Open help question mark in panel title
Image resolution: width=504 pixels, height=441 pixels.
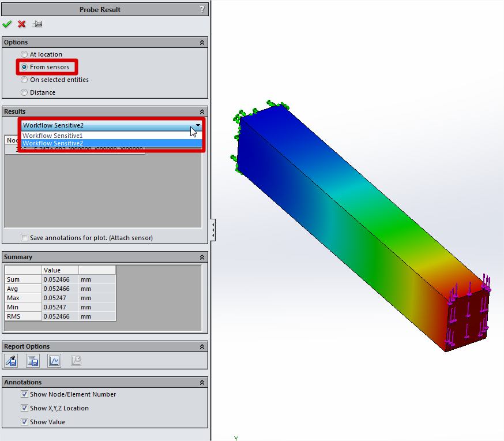pyautogui.click(x=201, y=9)
